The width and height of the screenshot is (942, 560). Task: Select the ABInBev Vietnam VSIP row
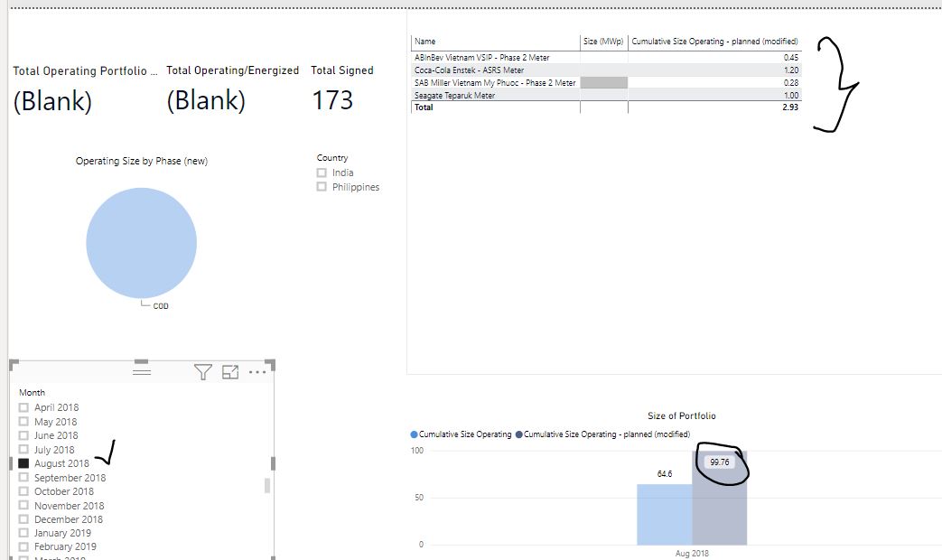(x=606, y=58)
